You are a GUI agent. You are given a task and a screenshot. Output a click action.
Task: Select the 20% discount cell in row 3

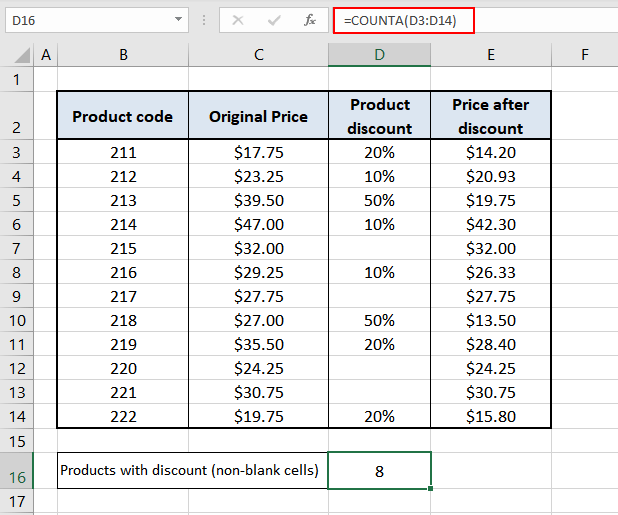pos(380,152)
